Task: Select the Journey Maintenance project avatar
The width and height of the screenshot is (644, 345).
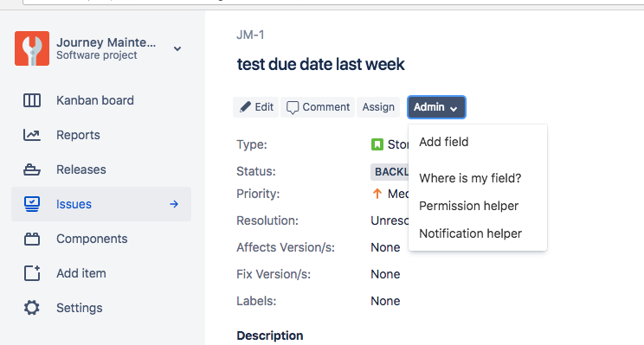Action: [x=32, y=48]
